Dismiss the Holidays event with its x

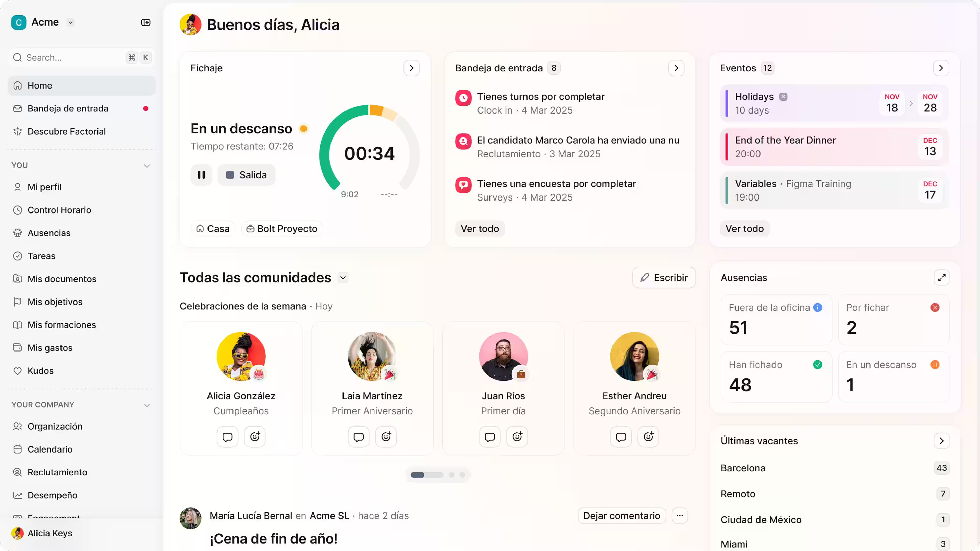tap(784, 97)
